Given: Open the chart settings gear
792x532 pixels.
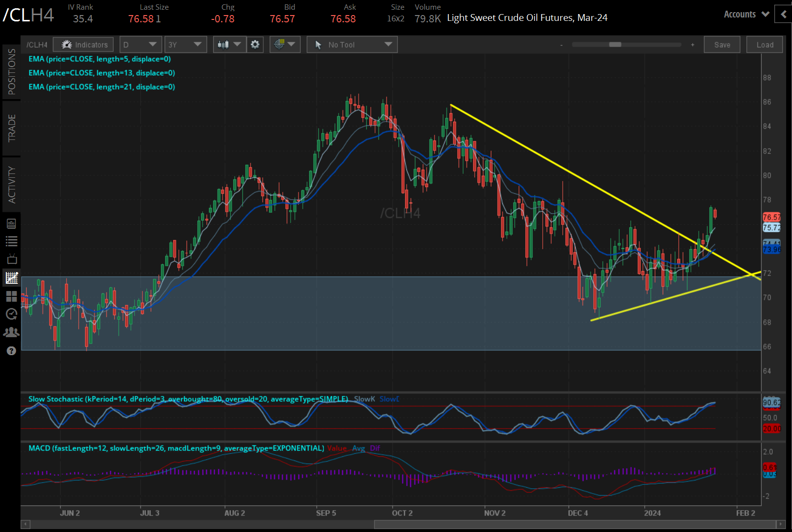Looking at the screenshot, I should point(255,44).
